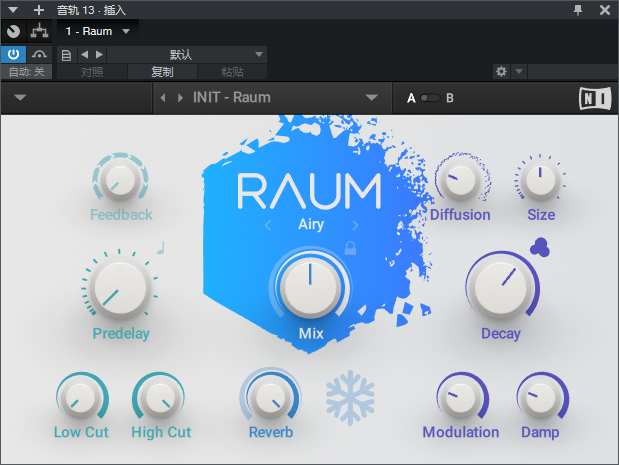Click the 粘贴 paste button
This screenshot has width=619, height=465.
(x=232, y=72)
